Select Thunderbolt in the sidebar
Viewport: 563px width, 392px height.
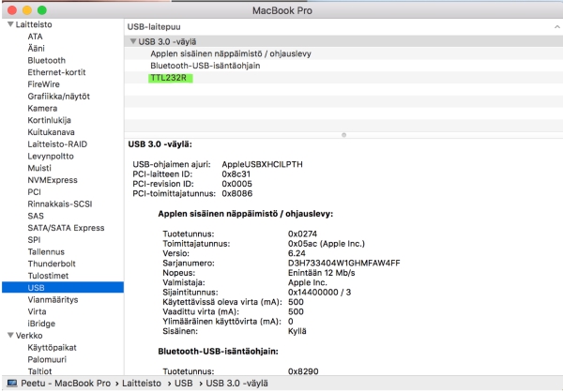[x=52, y=264]
